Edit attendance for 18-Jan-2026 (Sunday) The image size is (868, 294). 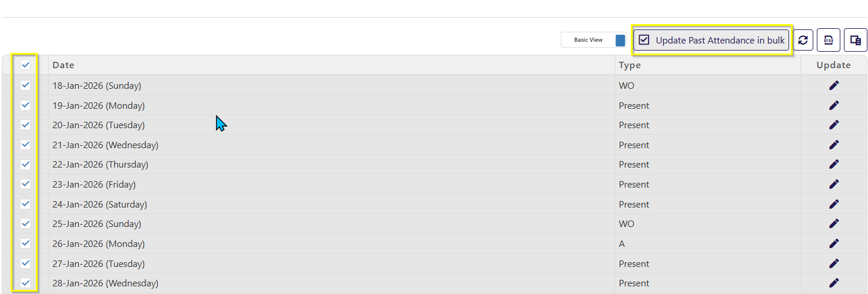pos(834,86)
